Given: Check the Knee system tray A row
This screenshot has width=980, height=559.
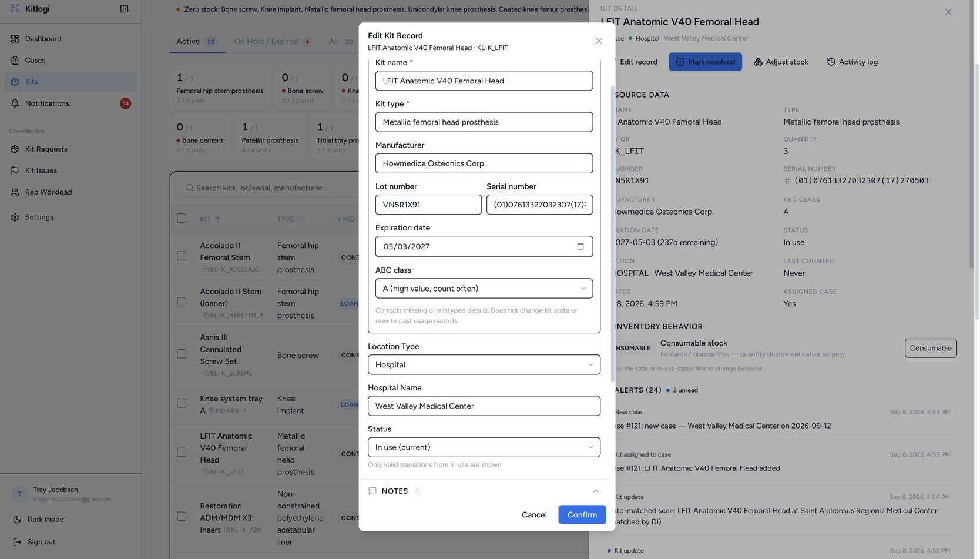Looking at the screenshot, I should (x=182, y=403).
